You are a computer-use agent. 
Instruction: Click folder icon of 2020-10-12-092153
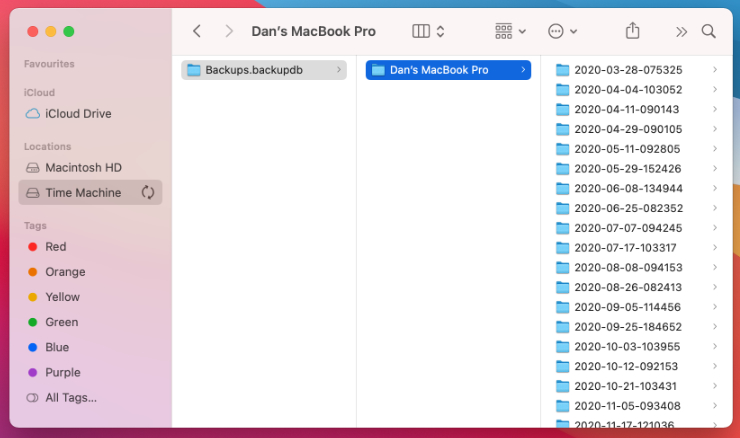pyautogui.click(x=562, y=366)
